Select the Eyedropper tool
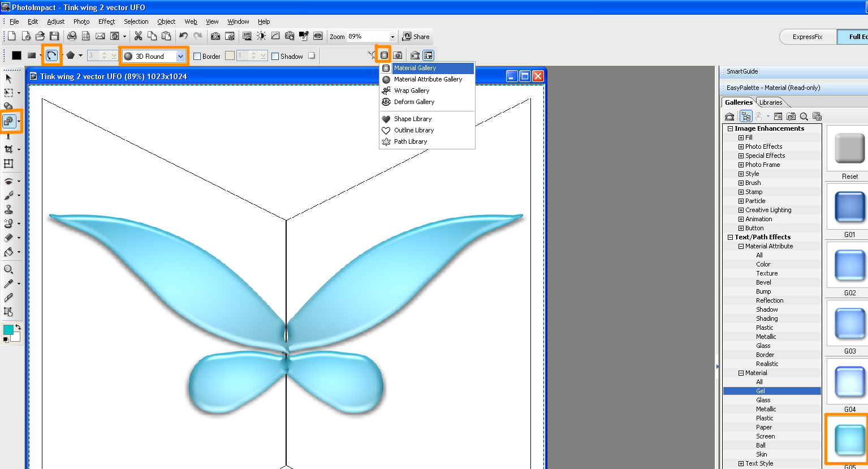Image resolution: width=868 pixels, height=469 pixels. point(8,283)
